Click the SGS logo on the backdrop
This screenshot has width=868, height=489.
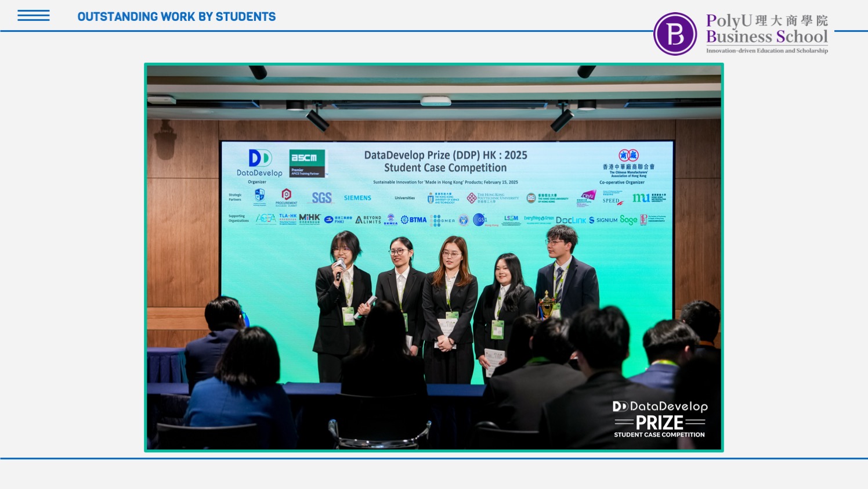(321, 198)
